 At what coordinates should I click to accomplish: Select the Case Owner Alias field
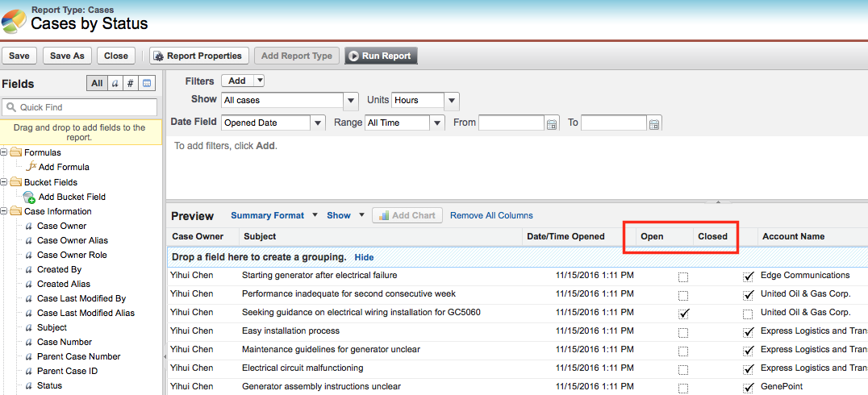73,240
